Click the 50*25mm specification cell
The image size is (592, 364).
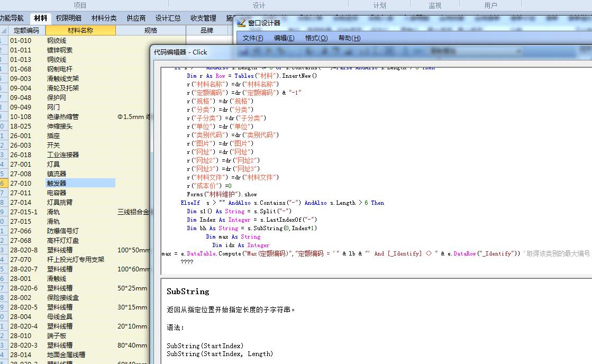(x=133, y=288)
